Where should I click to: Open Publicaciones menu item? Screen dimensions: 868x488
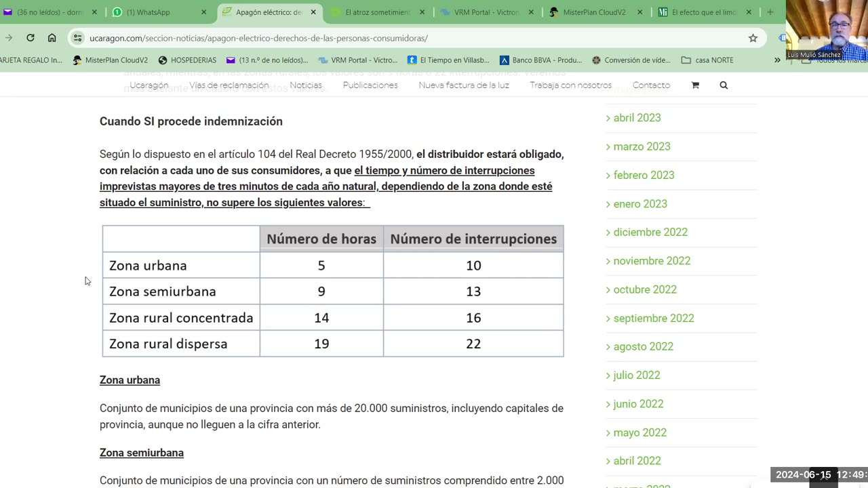(370, 85)
